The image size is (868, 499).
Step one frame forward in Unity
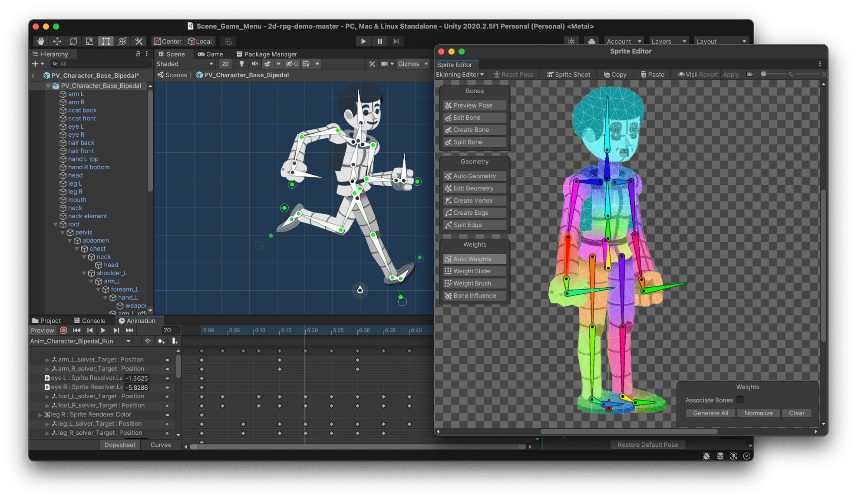tap(396, 41)
